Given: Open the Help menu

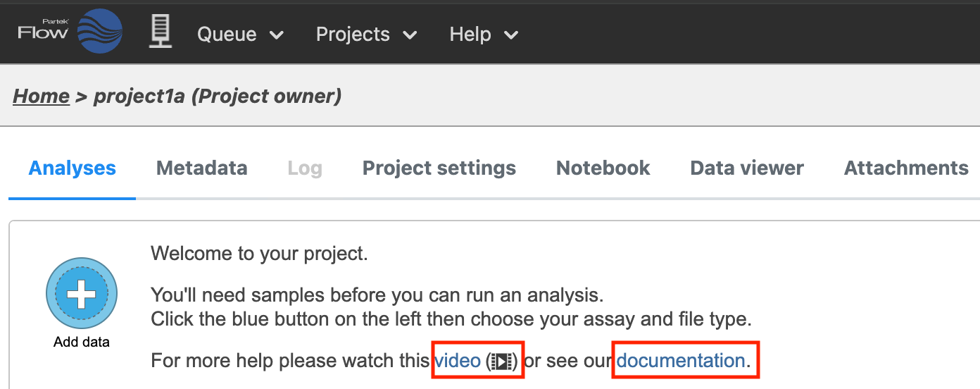Looking at the screenshot, I should click(470, 34).
